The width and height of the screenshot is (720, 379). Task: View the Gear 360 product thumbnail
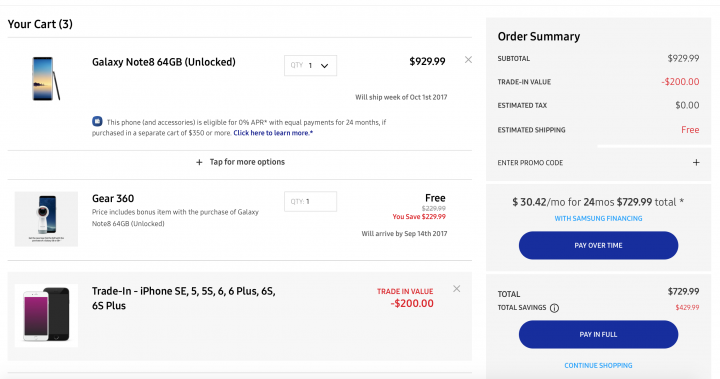coord(46,219)
